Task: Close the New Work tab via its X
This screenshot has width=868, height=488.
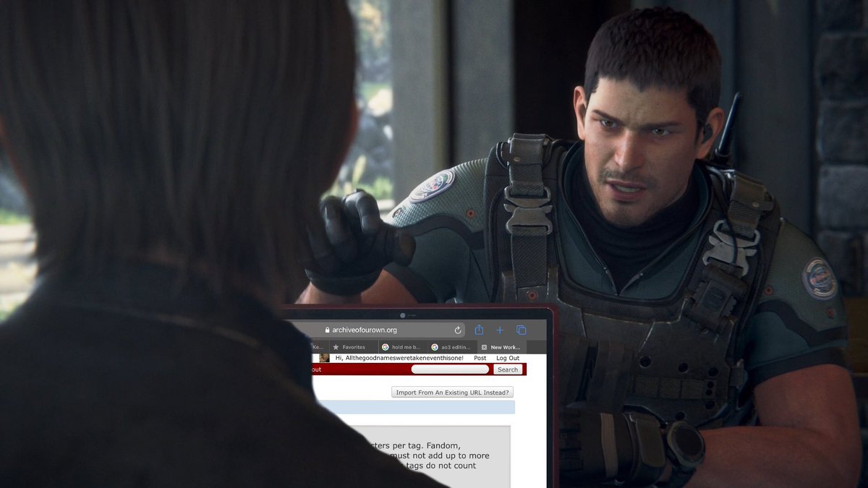Action: (484, 347)
